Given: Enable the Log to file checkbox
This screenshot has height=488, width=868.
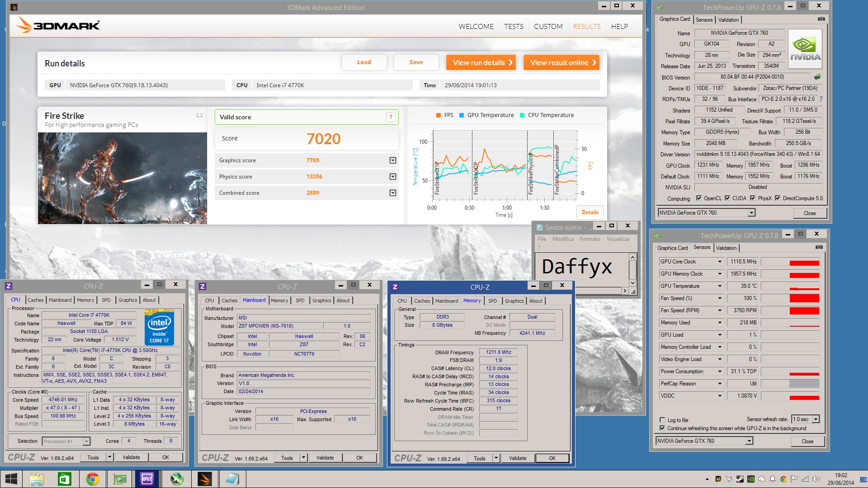Looking at the screenshot, I should [662, 420].
